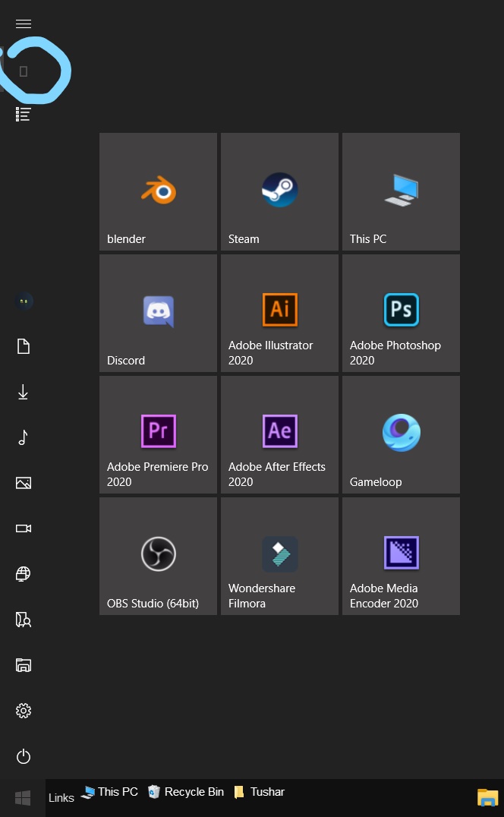Open the Gameloop tile
The width and height of the screenshot is (504, 817).
click(x=401, y=434)
